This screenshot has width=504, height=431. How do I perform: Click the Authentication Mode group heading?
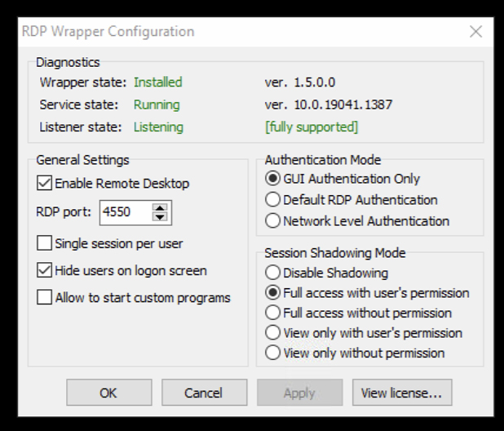click(x=323, y=160)
